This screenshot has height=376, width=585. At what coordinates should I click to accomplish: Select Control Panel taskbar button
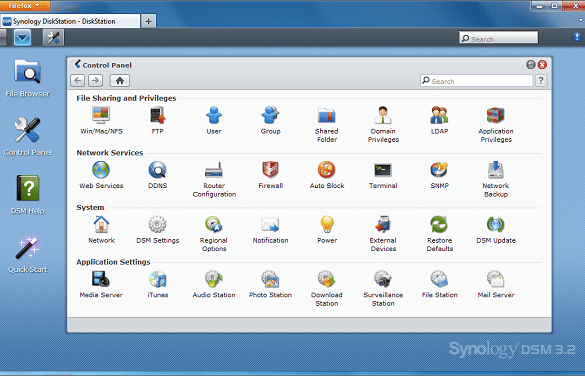tap(53, 38)
